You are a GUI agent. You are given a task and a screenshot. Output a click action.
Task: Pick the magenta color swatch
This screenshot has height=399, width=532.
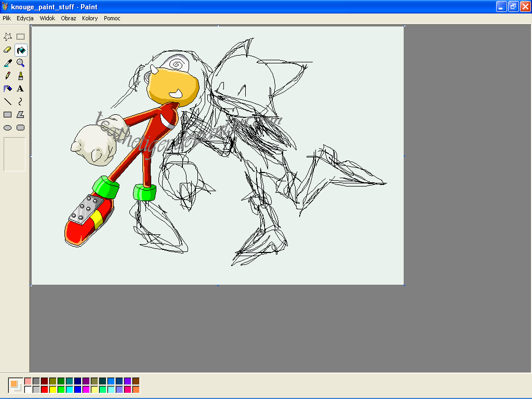tap(86, 390)
